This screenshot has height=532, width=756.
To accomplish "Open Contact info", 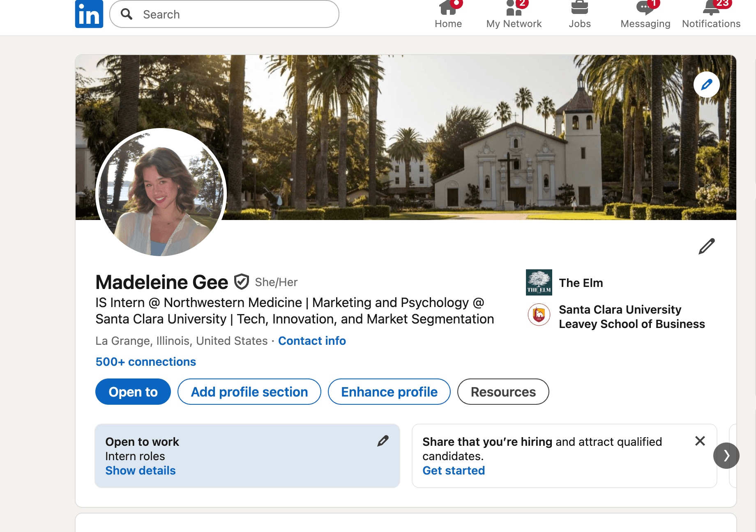I will tap(312, 341).
